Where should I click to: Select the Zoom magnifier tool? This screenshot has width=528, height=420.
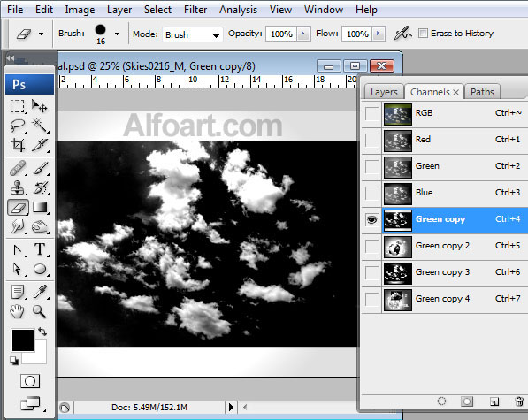pos(40,311)
